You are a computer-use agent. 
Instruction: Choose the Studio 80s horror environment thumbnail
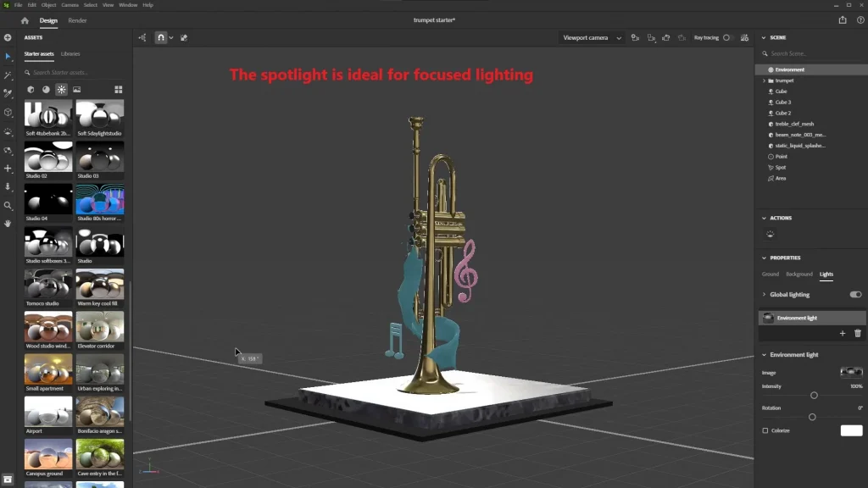click(100, 199)
